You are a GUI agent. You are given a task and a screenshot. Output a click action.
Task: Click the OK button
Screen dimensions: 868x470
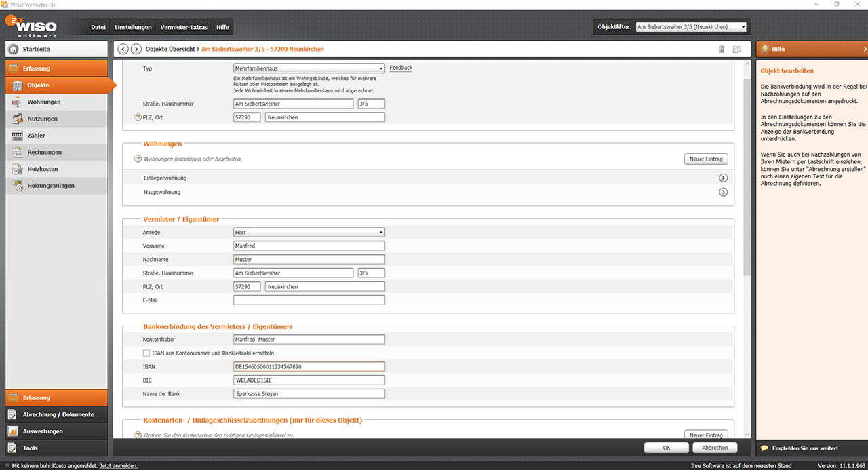pos(667,448)
